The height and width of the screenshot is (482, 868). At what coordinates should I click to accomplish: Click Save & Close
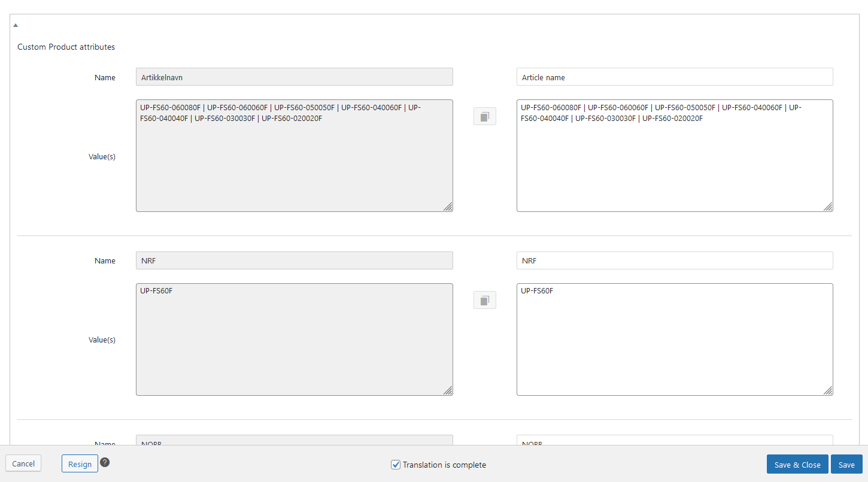[x=797, y=465]
